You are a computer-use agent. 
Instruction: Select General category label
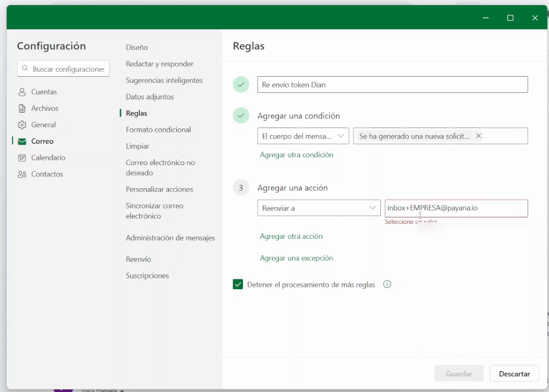44,125
